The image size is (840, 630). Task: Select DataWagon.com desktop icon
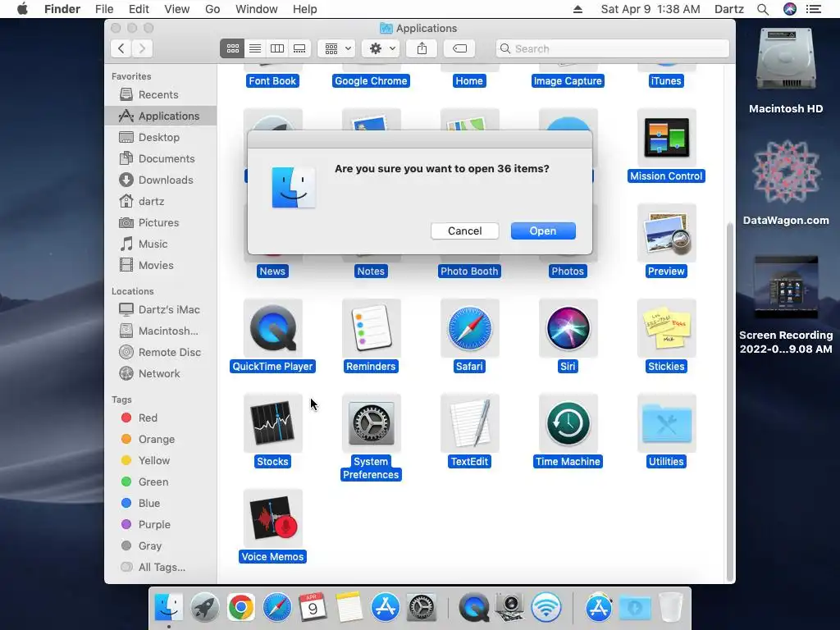pyautogui.click(x=785, y=171)
